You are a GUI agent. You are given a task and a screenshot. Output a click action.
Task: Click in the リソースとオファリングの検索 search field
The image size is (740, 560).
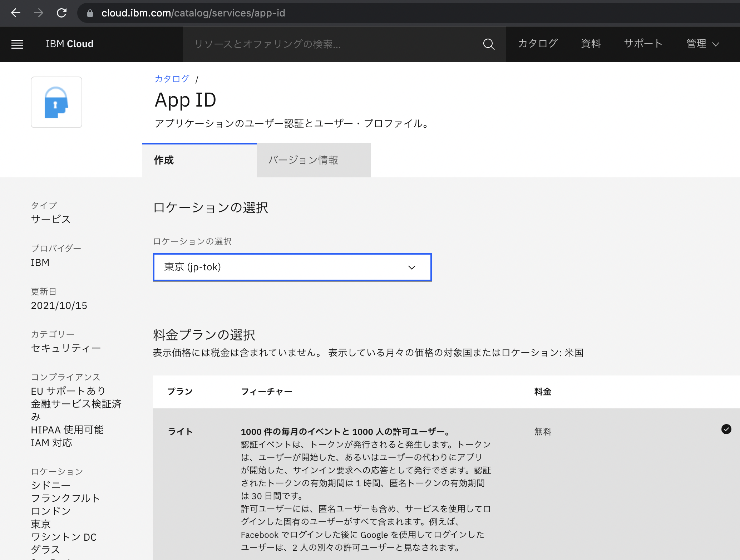tap(322, 44)
